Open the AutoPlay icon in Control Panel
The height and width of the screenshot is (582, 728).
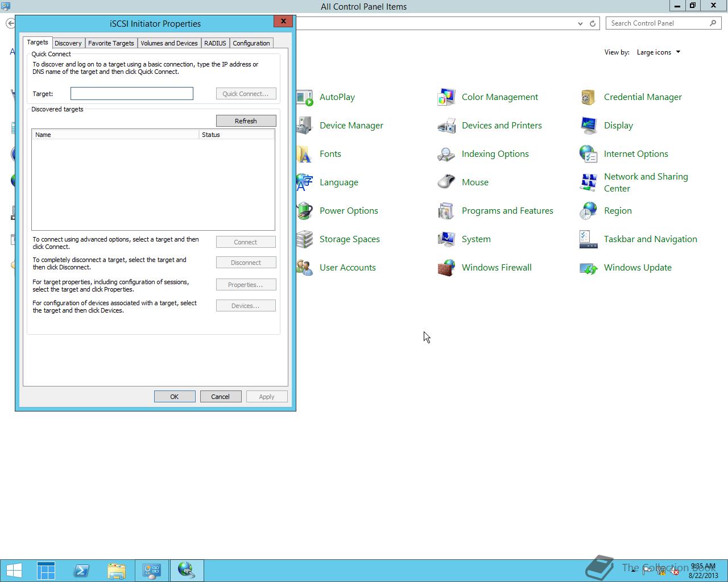click(305, 97)
